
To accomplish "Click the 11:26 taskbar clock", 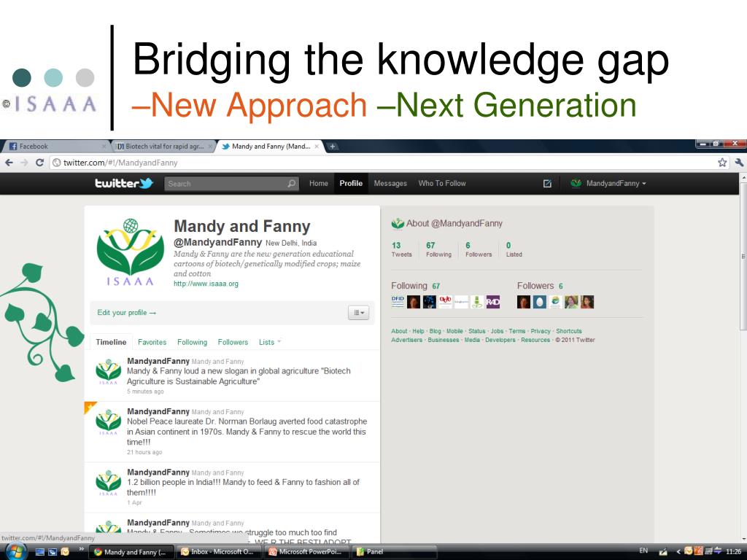I will pyautogui.click(x=733, y=552).
